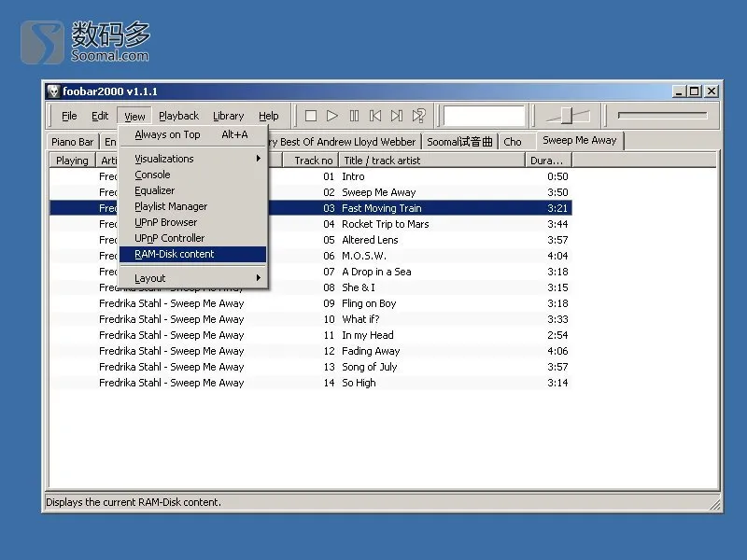Click the window resize grip in status bar
Screen dimensions: 747x560
714,504
